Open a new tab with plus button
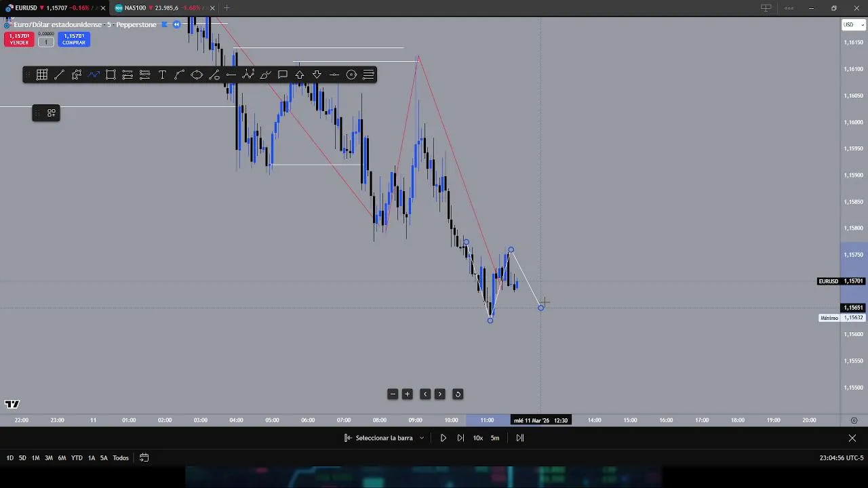The image size is (868, 488). [226, 8]
